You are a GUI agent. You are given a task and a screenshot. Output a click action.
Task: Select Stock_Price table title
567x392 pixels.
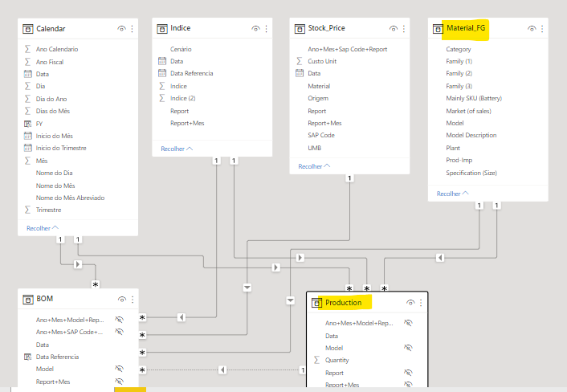326,28
